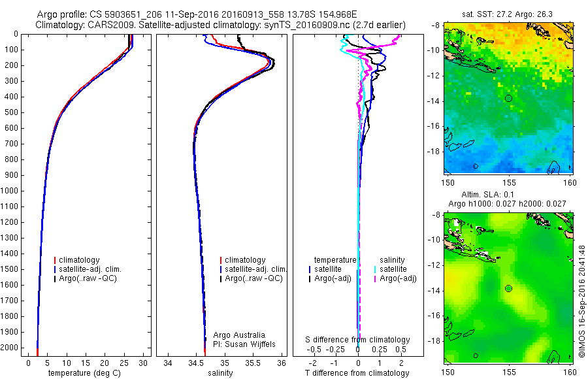588x379 pixels.
Task: Click the Argo position circle on SST map
Action: [x=508, y=98]
